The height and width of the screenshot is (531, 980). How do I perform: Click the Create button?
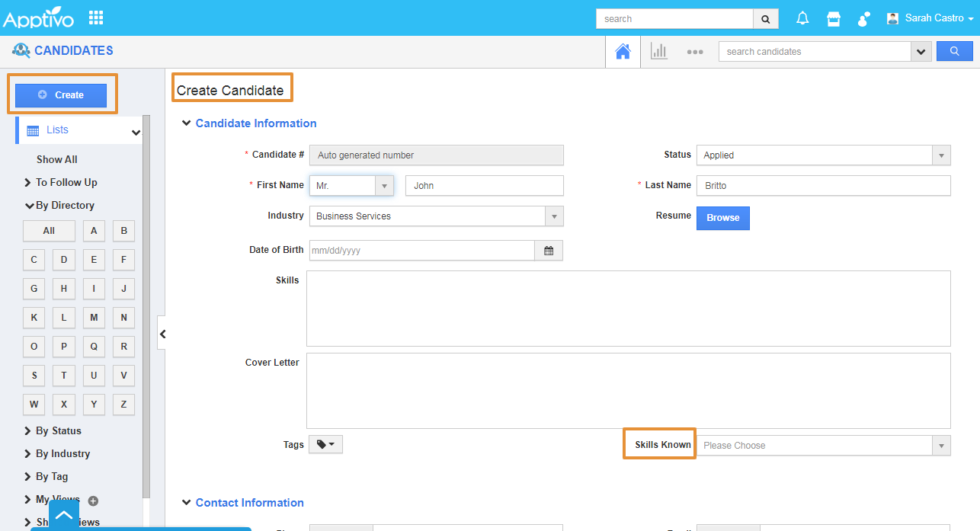pyautogui.click(x=62, y=95)
